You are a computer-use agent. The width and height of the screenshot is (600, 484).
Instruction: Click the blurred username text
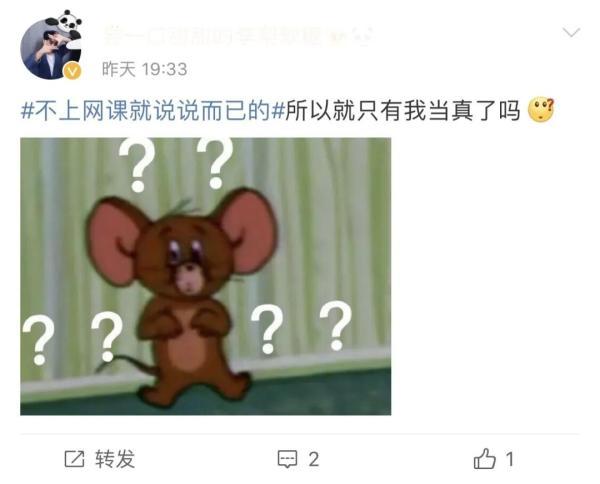pos(213,37)
